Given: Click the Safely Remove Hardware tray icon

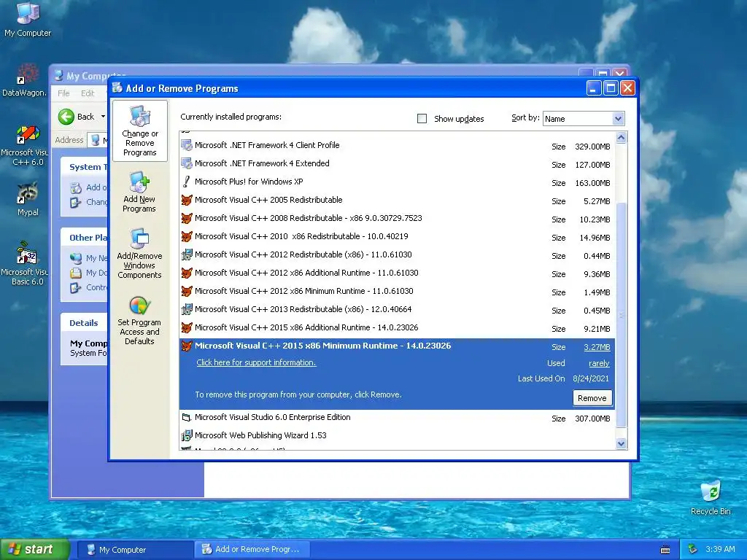Looking at the screenshot, I should pos(692,549).
